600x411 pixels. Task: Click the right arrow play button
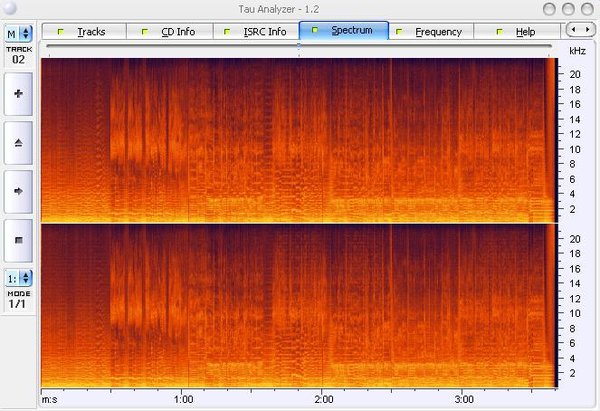pos(18,191)
